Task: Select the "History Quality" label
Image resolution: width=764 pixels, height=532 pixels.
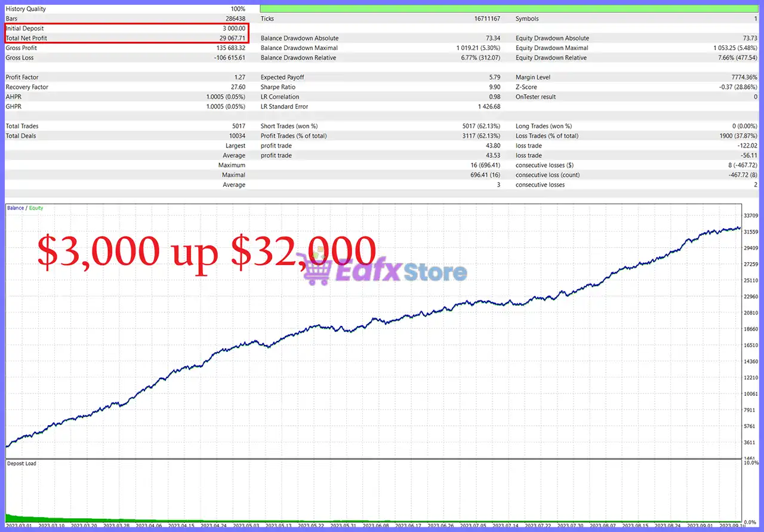Action: coord(26,9)
